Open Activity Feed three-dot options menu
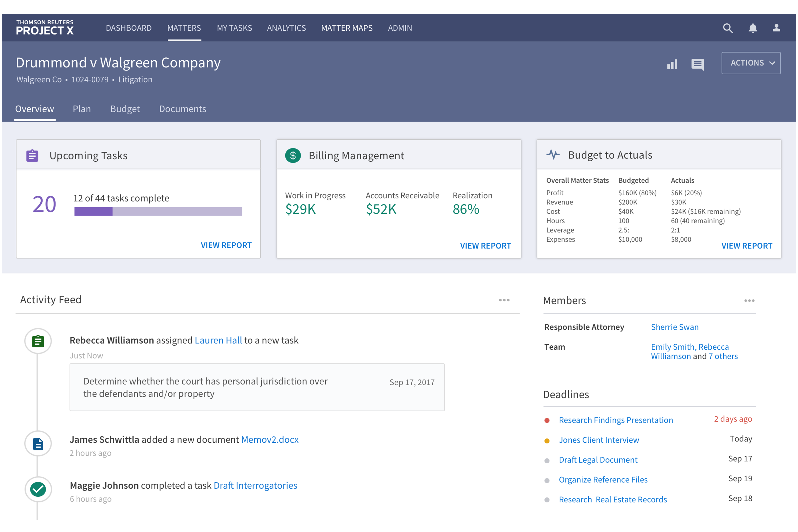The height and width of the screenshot is (532, 798). pos(504,300)
